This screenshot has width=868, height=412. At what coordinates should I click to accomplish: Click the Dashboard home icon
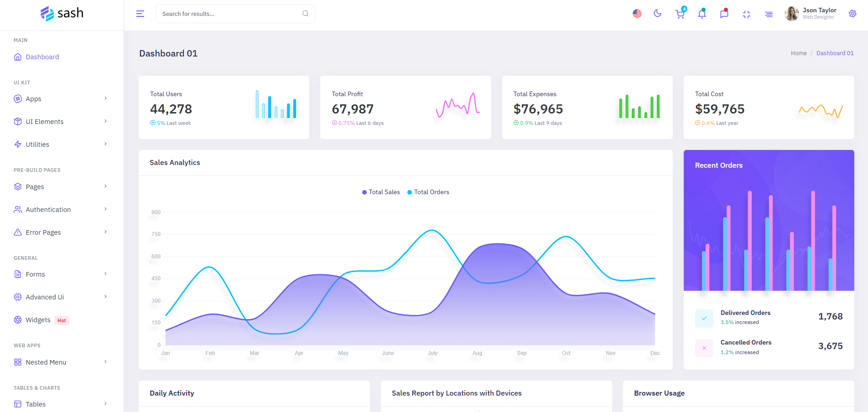coord(18,57)
